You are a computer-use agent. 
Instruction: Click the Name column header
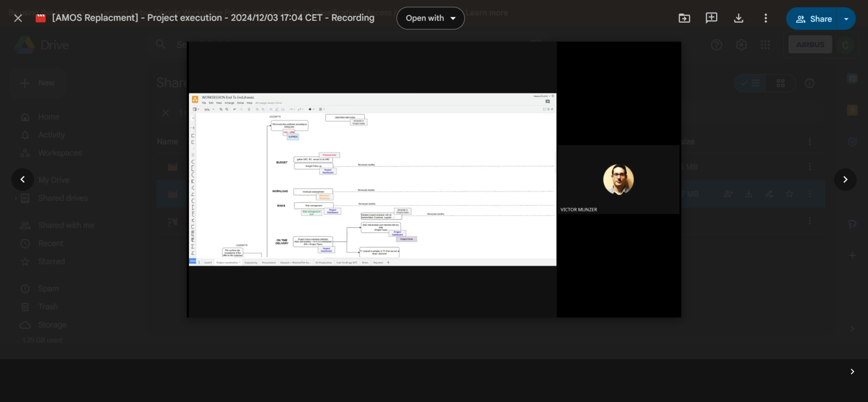pyautogui.click(x=167, y=142)
